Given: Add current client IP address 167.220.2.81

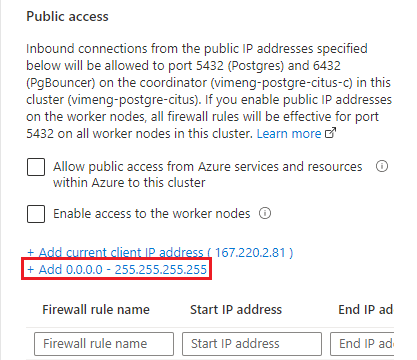Looking at the screenshot, I should pyautogui.click(x=160, y=252).
